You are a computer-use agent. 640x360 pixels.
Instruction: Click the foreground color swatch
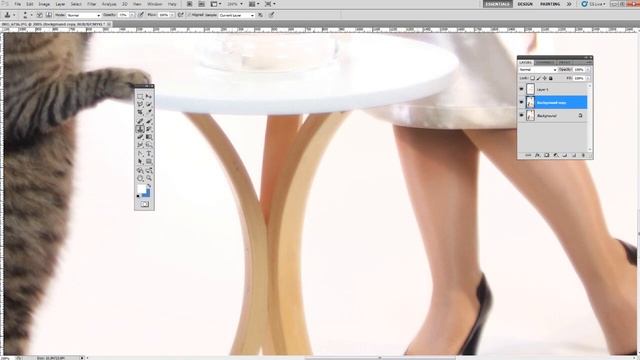pos(141,189)
